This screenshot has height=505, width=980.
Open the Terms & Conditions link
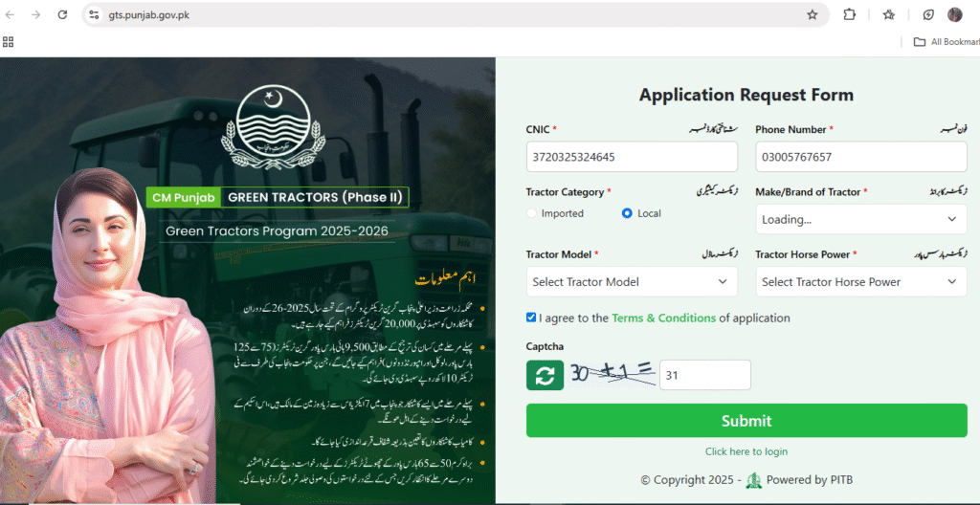click(663, 318)
